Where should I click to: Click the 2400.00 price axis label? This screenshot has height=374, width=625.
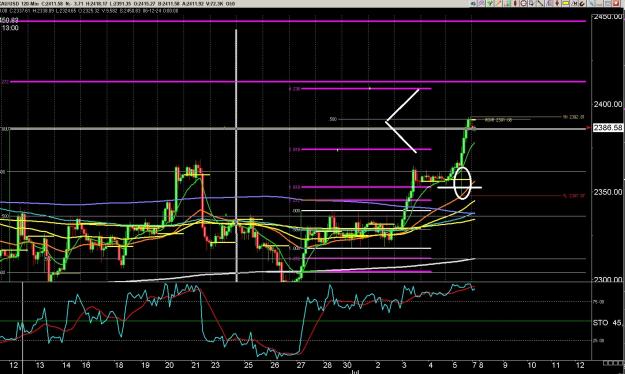[x=607, y=104]
